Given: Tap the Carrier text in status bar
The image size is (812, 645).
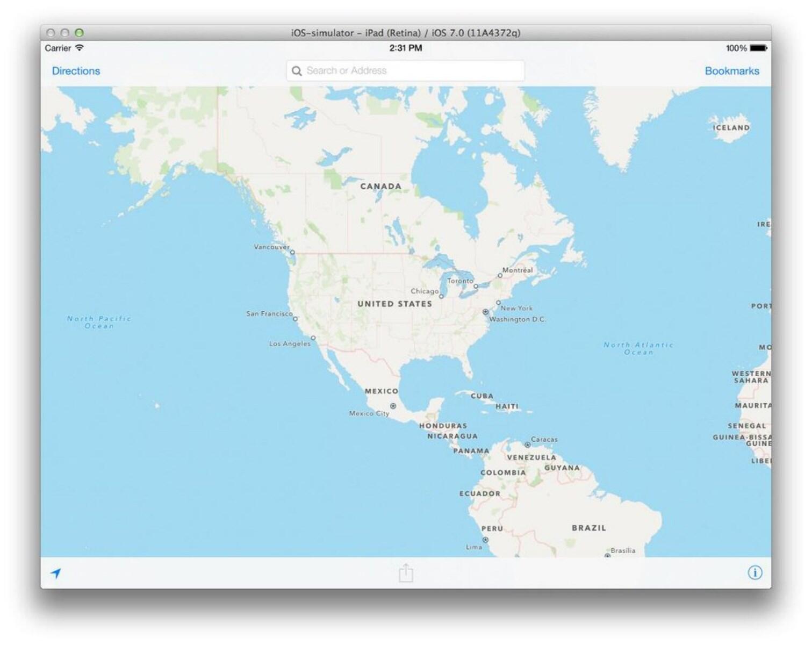Looking at the screenshot, I should [58, 48].
